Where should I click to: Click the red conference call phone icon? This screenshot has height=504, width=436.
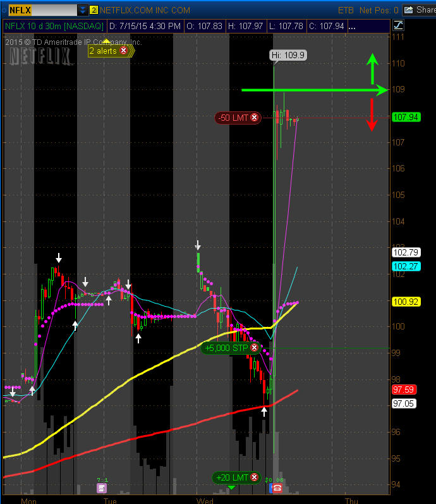click(277, 489)
